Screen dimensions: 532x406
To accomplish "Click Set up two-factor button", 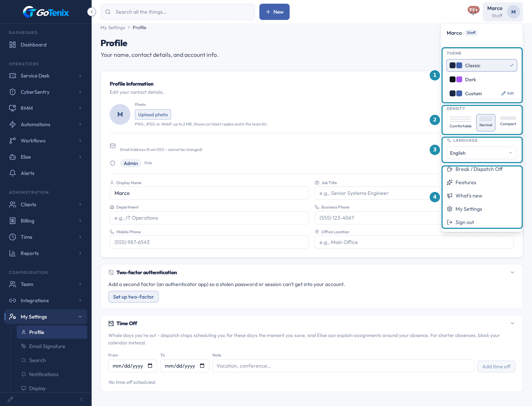I will click(133, 297).
